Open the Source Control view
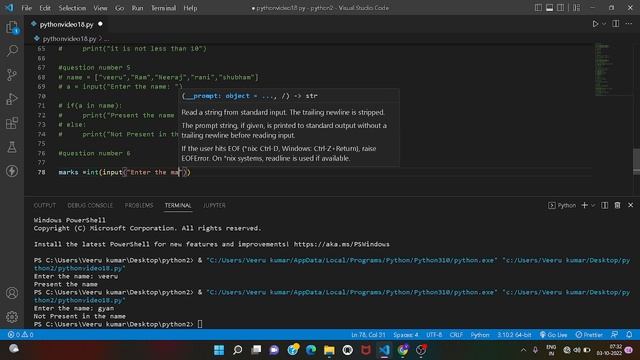The height and width of the screenshot is (360, 640). pos(12,75)
